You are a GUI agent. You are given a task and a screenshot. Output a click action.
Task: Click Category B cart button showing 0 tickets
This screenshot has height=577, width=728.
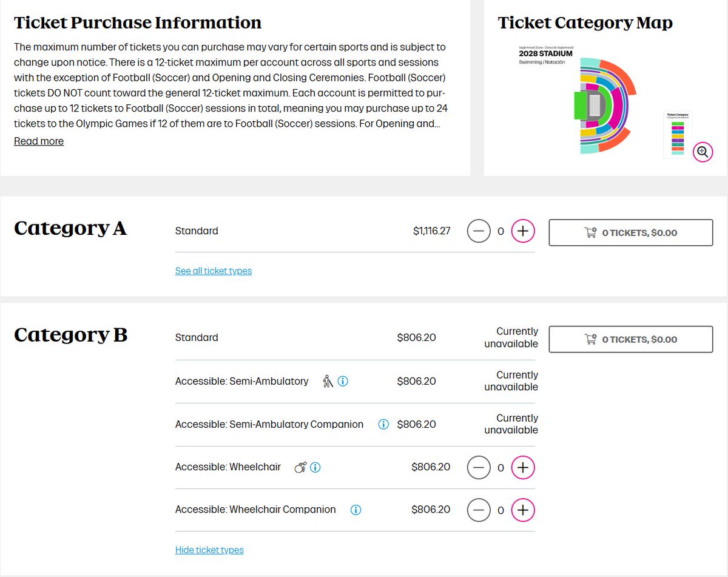point(631,339)
